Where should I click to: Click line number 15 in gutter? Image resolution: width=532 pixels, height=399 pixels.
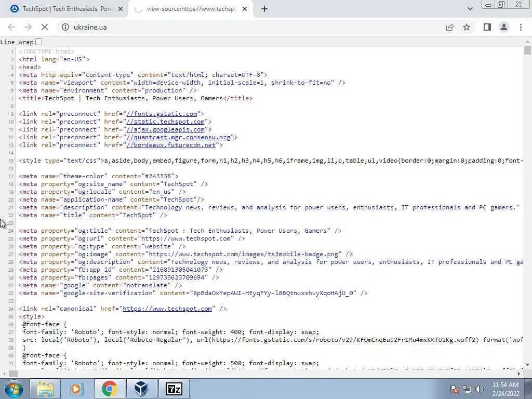click(x=11, y=161)
